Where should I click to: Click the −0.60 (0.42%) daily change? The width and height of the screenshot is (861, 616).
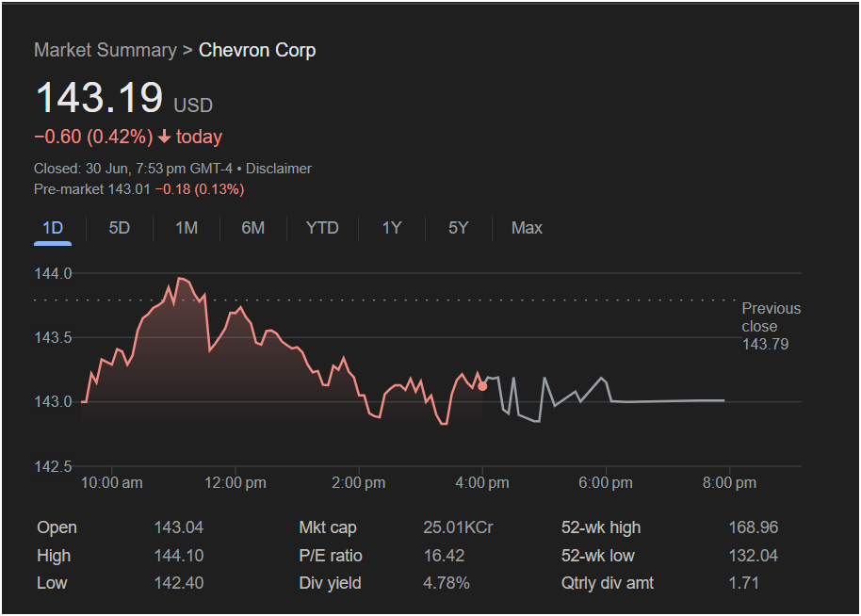93,137
